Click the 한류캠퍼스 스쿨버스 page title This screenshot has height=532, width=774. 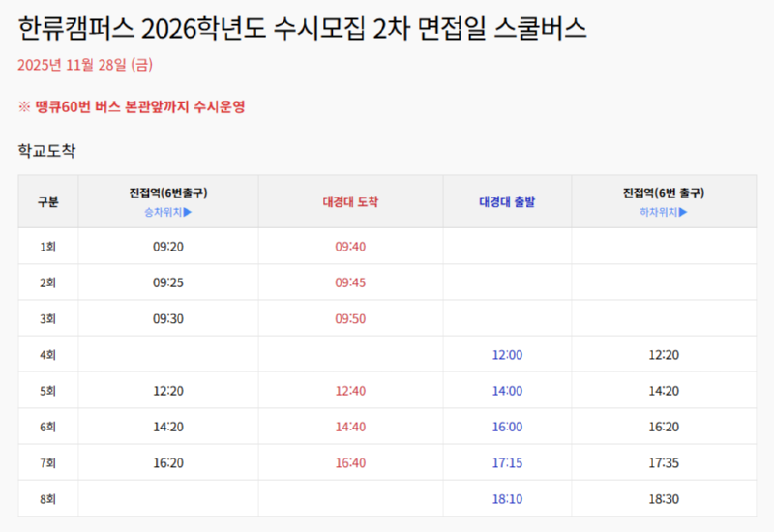[x=302, y=29]
